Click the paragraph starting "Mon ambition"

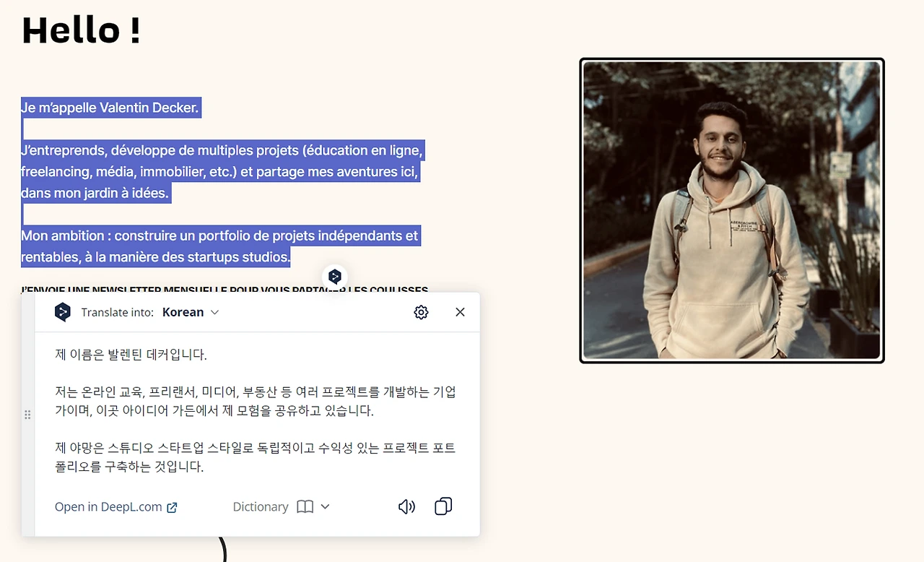(220, 246)
